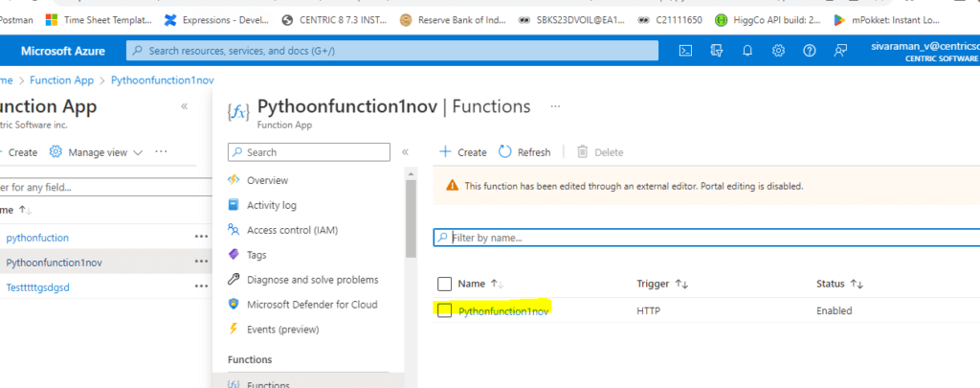Image resolution: width=980 pixels, height=388 pixels.
Task: Open Access control (IAM) menu item
Action: coord(292,230)
